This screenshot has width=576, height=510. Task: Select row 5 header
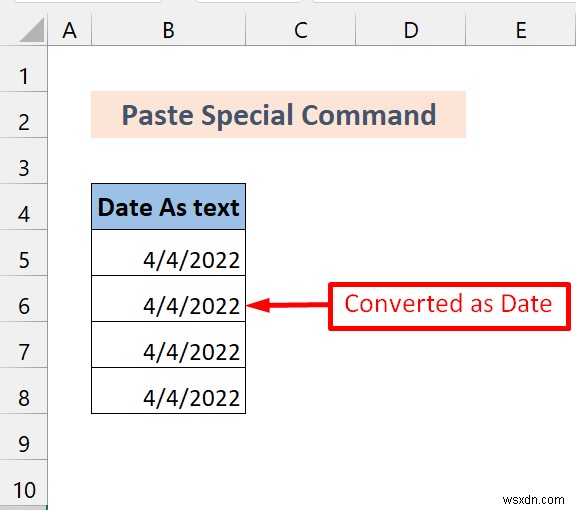point(24,253)
